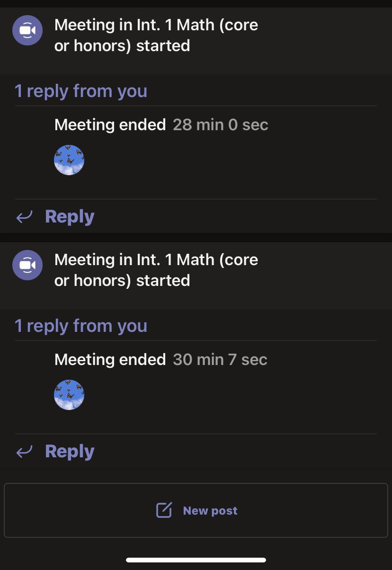Open the butterfly avatar in the 28 min meeting thread
Screen dimensions: 392x570
pyautogui.click(x=69, y=160)
